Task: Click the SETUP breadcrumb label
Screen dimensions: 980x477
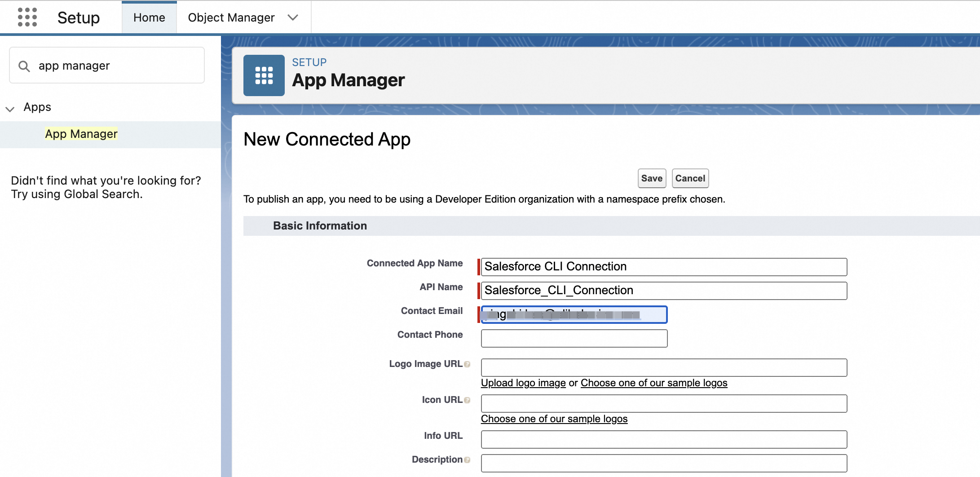Action: tap(309, 62)
